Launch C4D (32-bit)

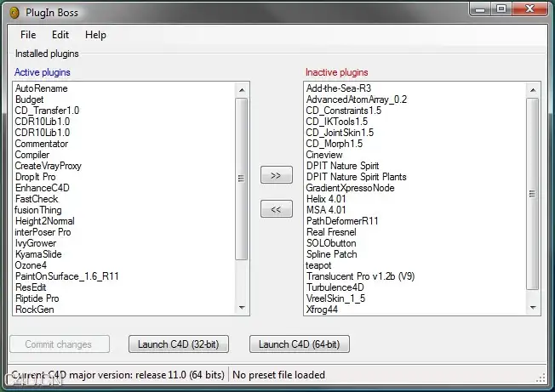click(179, 344)
